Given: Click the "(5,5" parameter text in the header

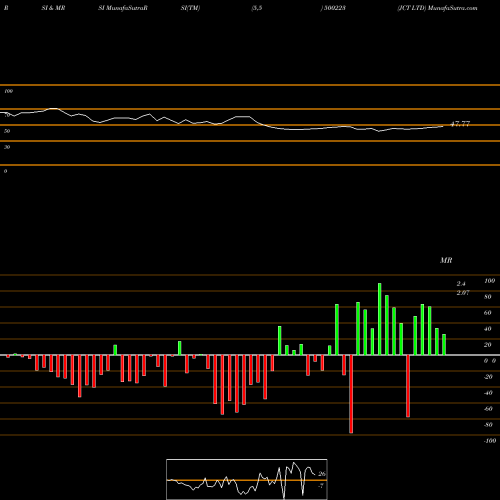Looking at the screenshot, I should point(257,8).
